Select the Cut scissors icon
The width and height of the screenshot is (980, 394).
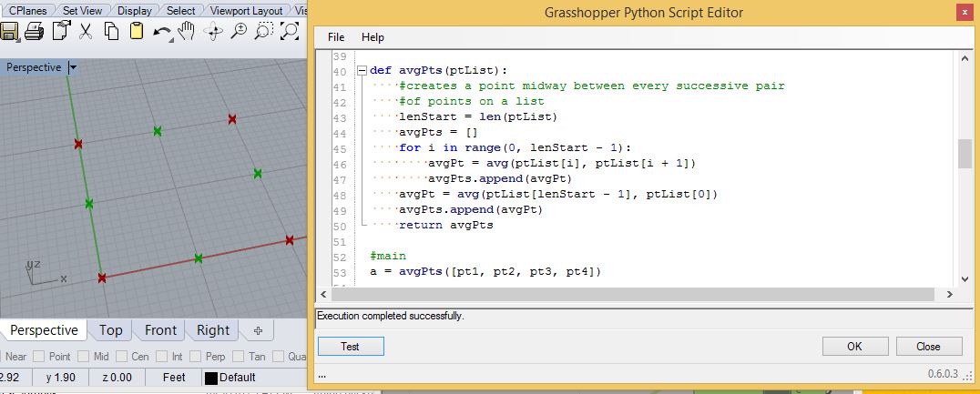pos(86,31)
